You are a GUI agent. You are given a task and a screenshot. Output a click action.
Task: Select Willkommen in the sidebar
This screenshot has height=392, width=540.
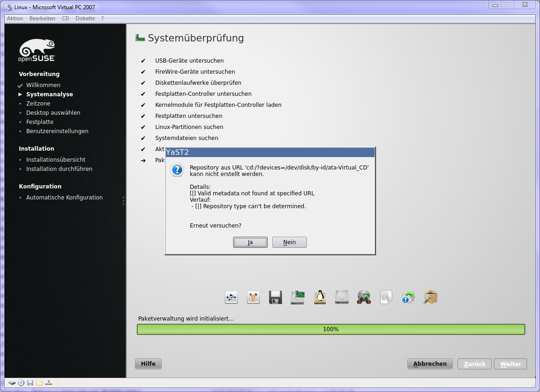(43, 85)
